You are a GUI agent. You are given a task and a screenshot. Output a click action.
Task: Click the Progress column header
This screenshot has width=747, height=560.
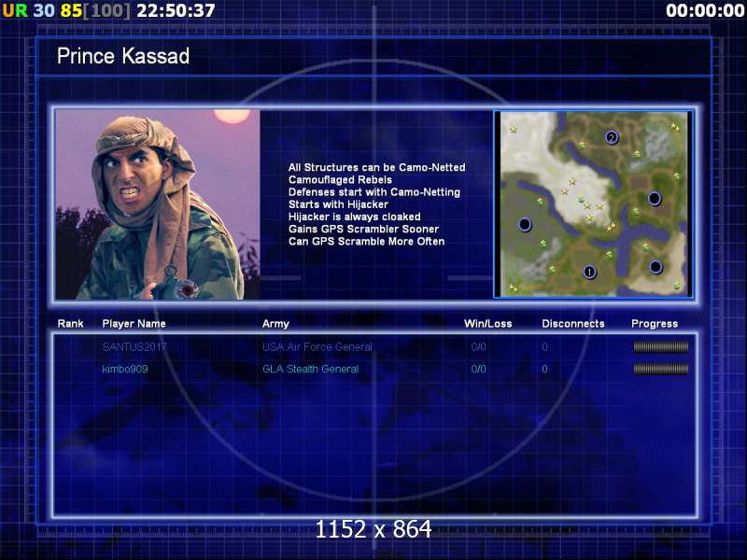coord(655,324)
